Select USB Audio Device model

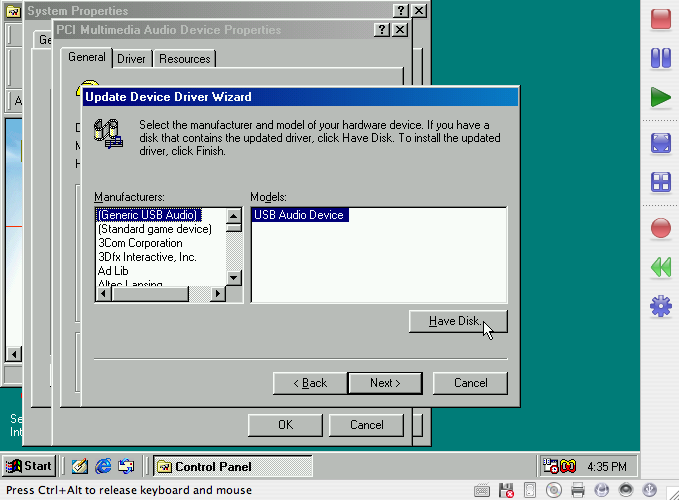click(299, 215)
